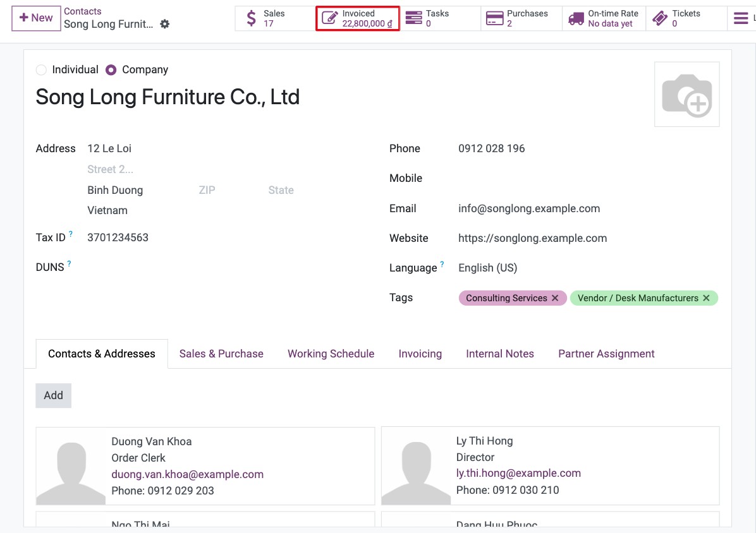This screenshot has width=756, height=533.
Task: Click the Add contact button
Action: click(54, 396)
